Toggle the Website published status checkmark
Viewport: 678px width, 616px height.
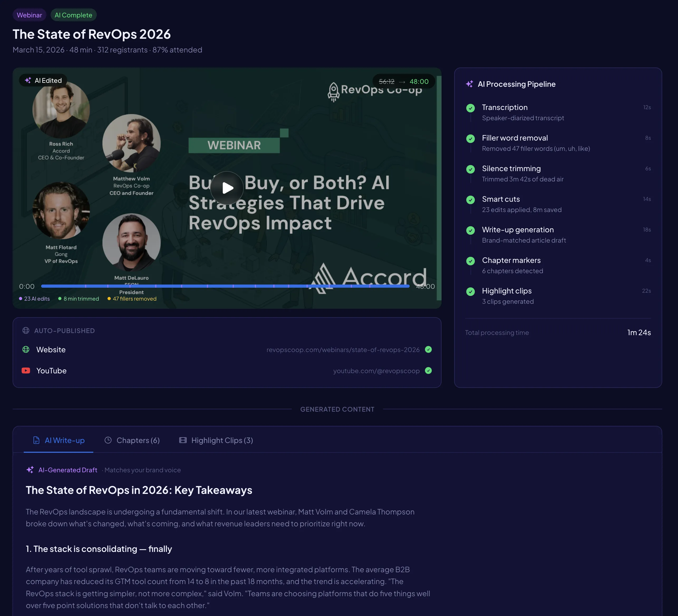(428, 350)
